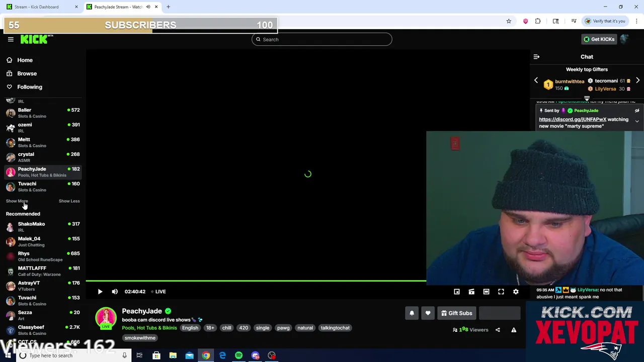Click the chill tag

pos(227,328)
